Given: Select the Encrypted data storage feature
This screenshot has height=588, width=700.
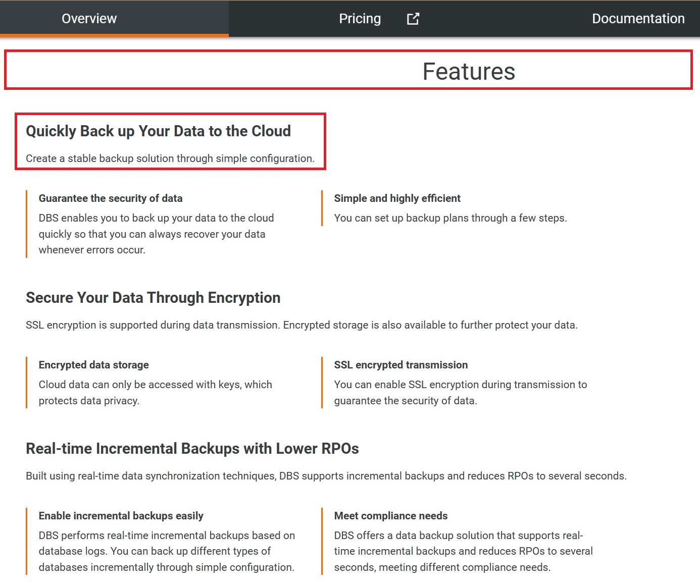Looking at the screenshot, I should (x=93, y=364).
